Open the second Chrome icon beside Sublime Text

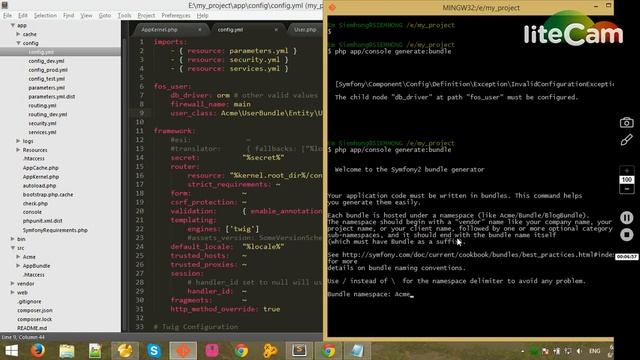328,351
